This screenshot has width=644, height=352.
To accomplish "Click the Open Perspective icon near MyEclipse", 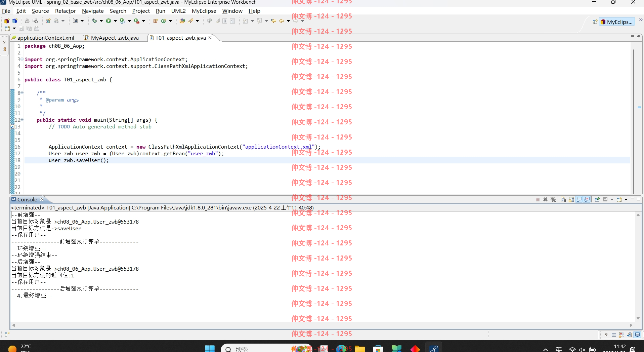I will (595, 22).
